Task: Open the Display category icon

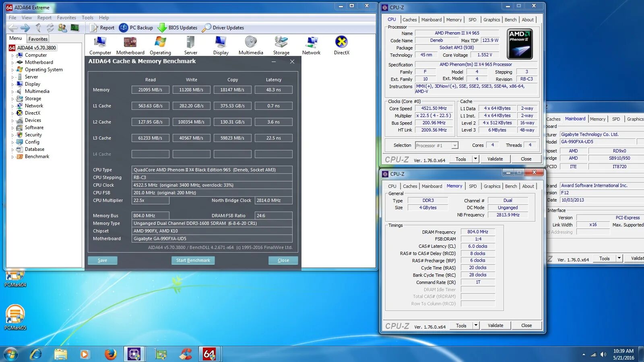Action: coord(221,45)
